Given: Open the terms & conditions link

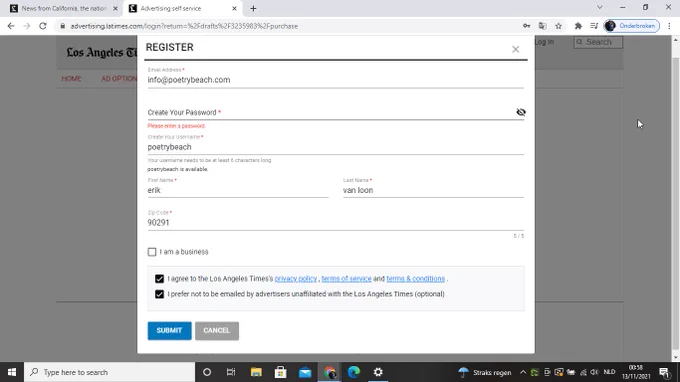Looking at the screenshot, I should coord(415,279).
